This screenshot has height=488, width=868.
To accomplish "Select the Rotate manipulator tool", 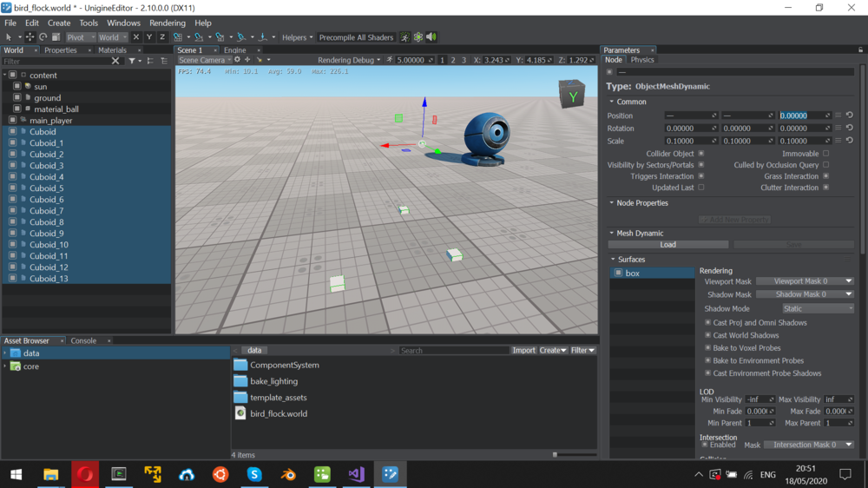I will (43, 37).
